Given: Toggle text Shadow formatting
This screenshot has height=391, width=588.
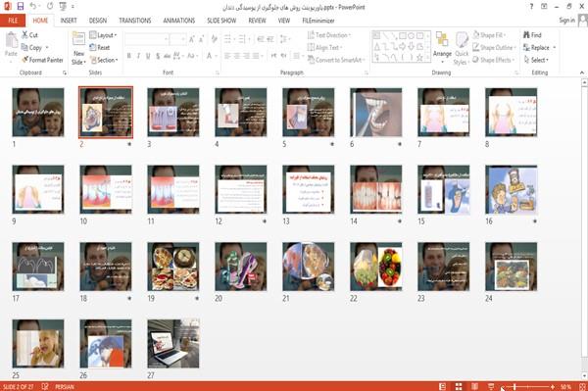Looking at the screenshot, I should (158, 56).
